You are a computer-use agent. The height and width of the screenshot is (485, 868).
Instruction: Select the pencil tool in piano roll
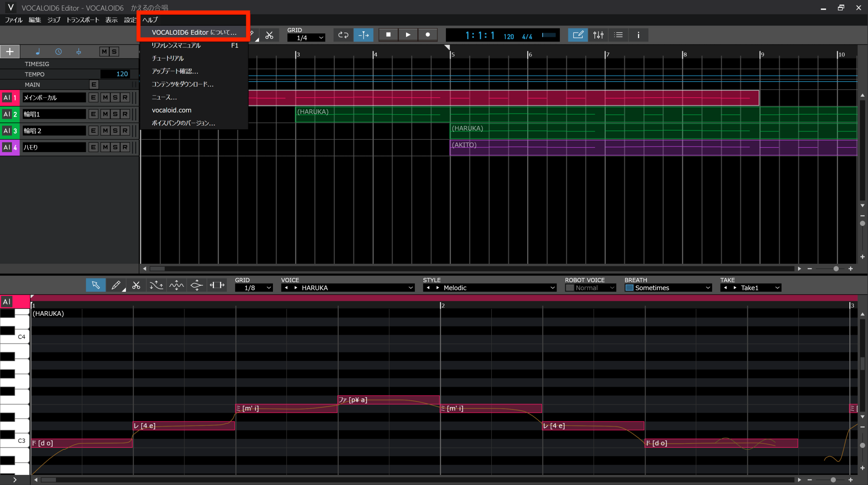[x=116, y=285]
